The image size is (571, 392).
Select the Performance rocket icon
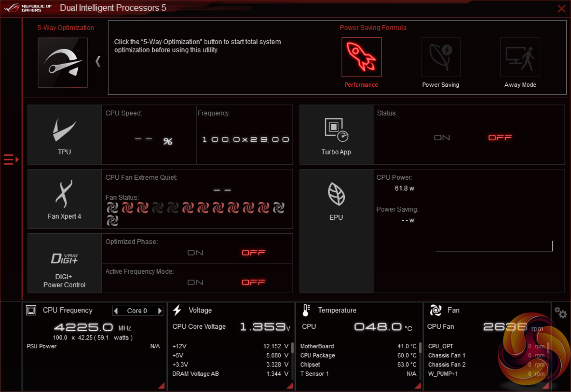click(x=361, y=57)
